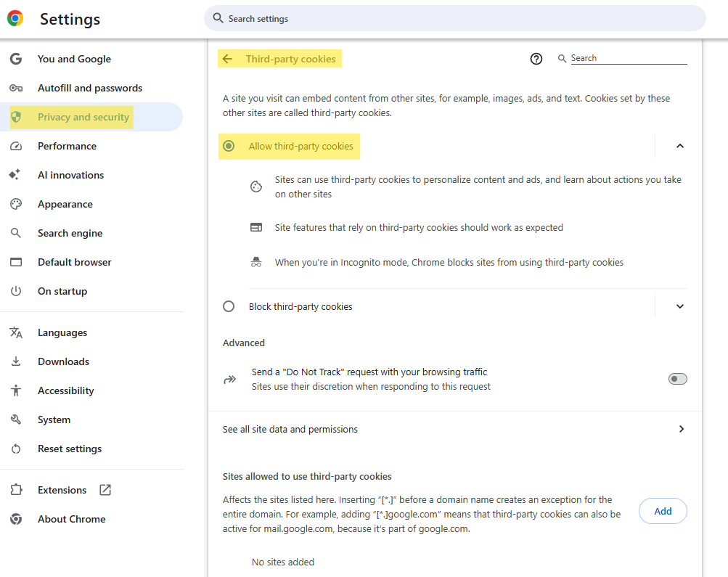The width and height of the screenshot is (728, 577).
Task: Click the translate icon for Languages
Action: pos(16,332)
